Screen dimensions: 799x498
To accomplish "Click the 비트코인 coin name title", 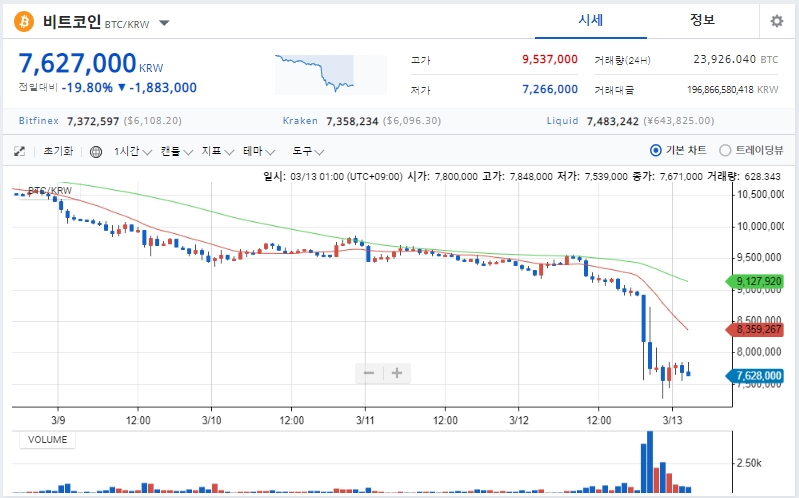I will [x=71, y=22].
